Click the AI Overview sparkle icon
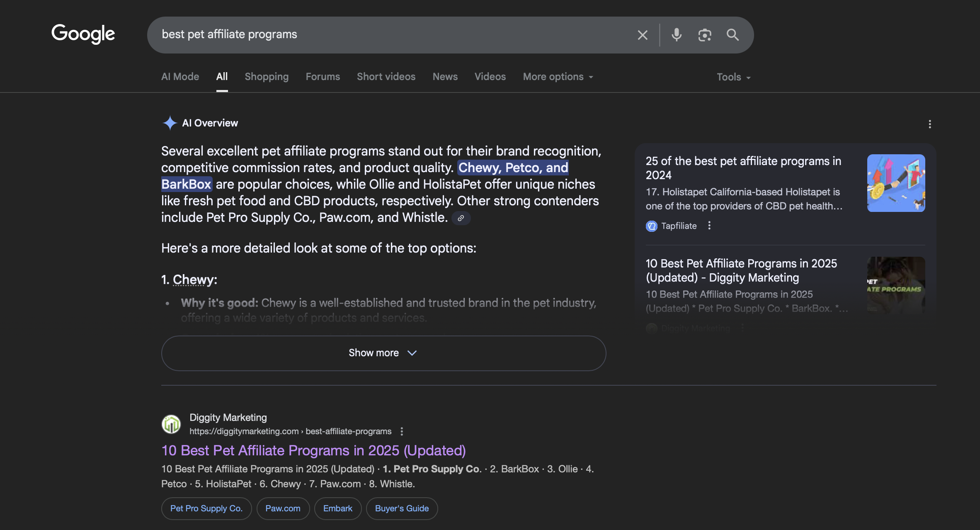The height and width of the screenshot is (530, 980). (x=170, y=123)
